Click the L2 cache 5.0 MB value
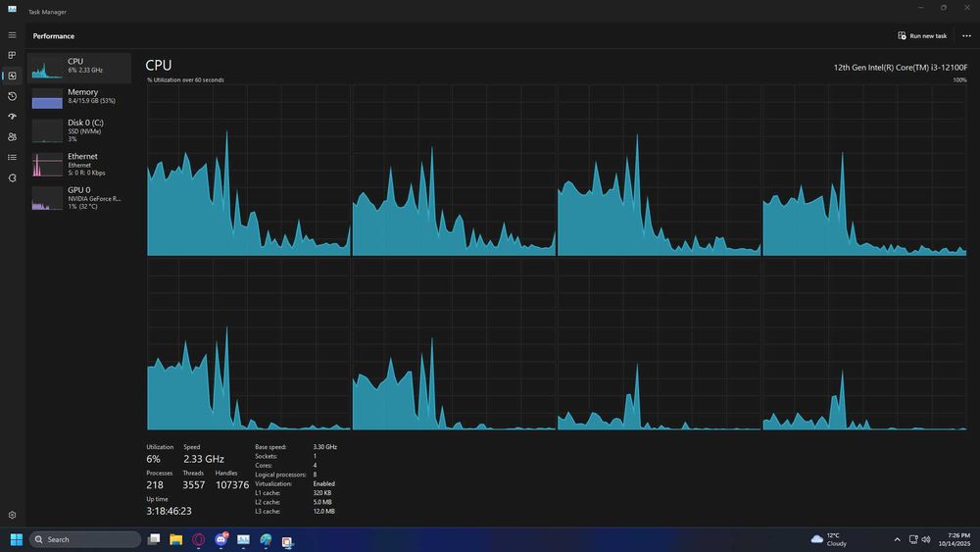Image resolution: width=980 pixels, height=552 pixels. tap(322, 502)
